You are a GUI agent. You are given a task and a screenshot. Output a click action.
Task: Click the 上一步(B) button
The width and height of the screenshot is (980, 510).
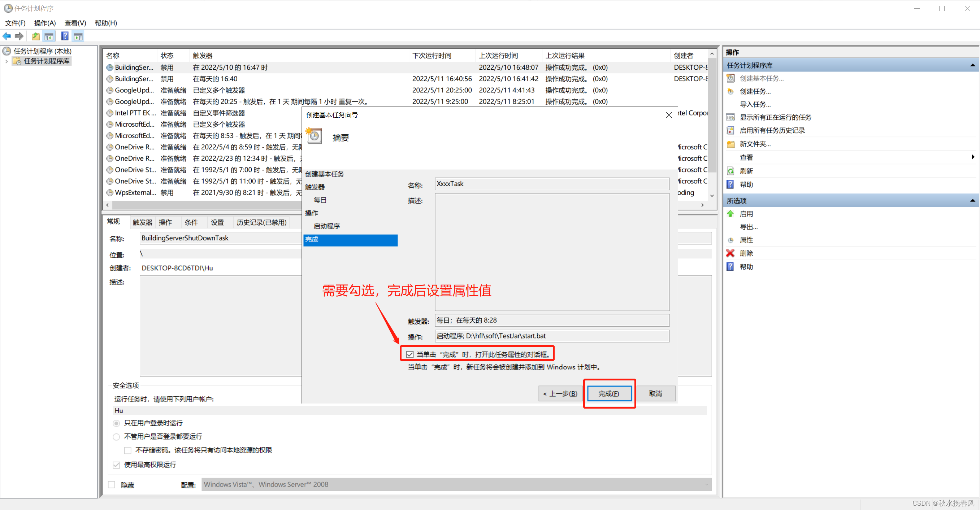(x=560, y=394)
